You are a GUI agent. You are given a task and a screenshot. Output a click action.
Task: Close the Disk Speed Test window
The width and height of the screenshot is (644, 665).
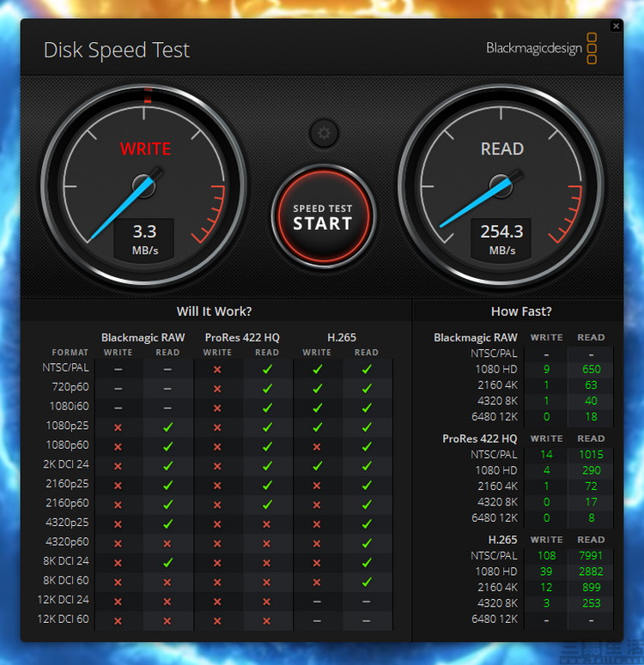point(616,27)
